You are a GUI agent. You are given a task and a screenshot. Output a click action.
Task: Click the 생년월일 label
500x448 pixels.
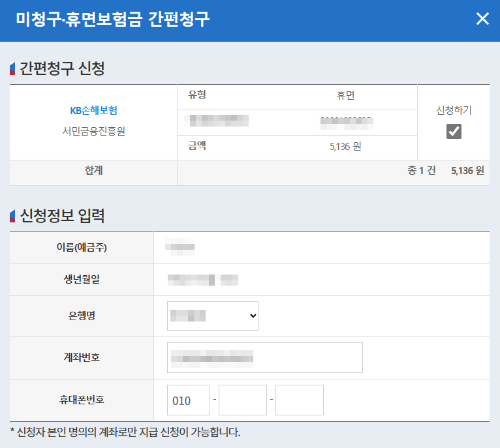(82, 279)
